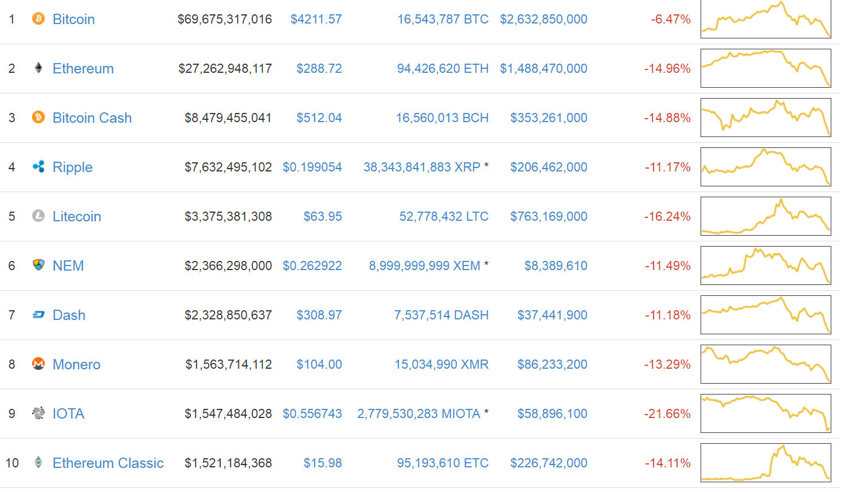Viewport: 868px width, 492px height.
Task: Click the Ethereum Classic logo icon
Action: tap(38, 462)
